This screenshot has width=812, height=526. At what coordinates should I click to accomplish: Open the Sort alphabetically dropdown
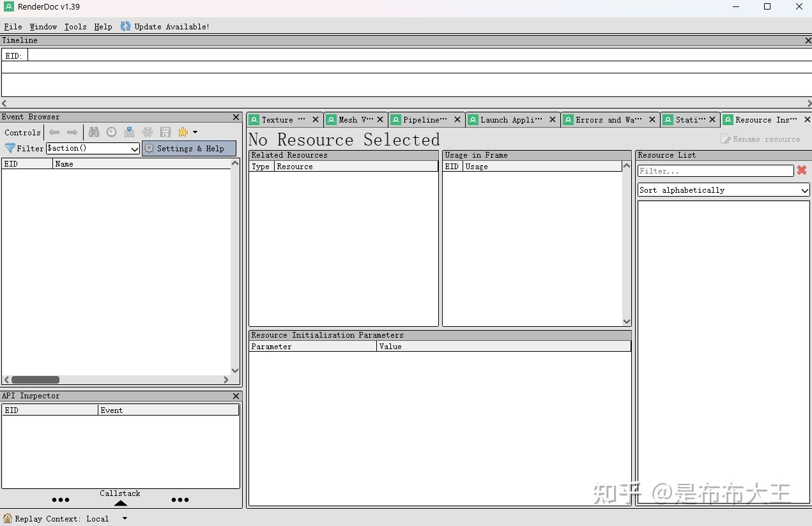click(x=724, y=190)
